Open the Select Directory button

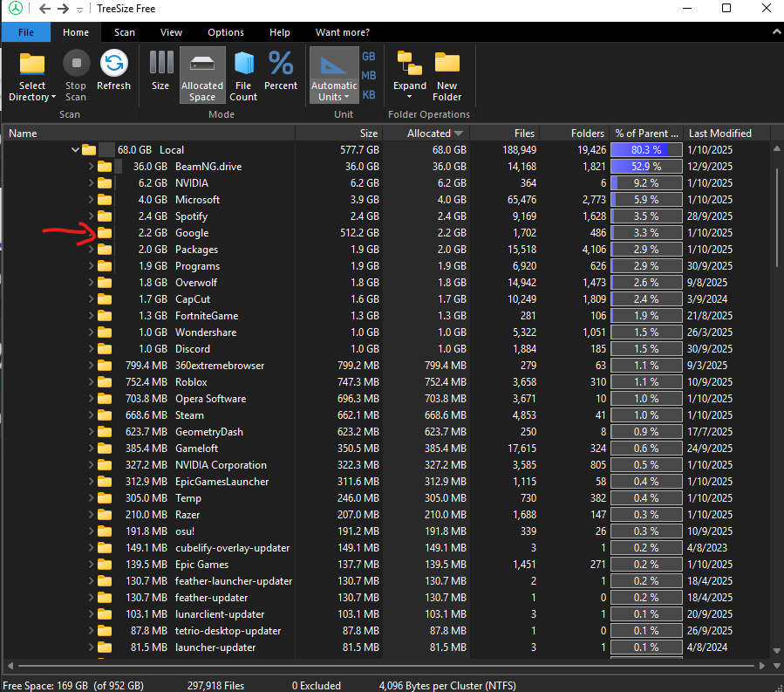(x=32, y=76)
